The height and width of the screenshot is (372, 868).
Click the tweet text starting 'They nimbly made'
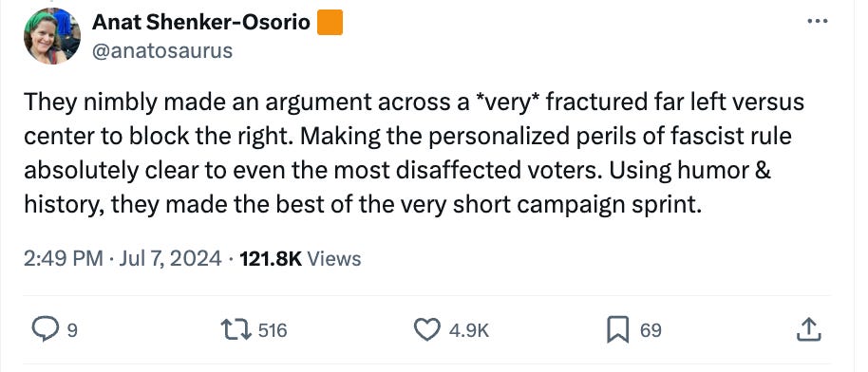click(x=413, y=154)
